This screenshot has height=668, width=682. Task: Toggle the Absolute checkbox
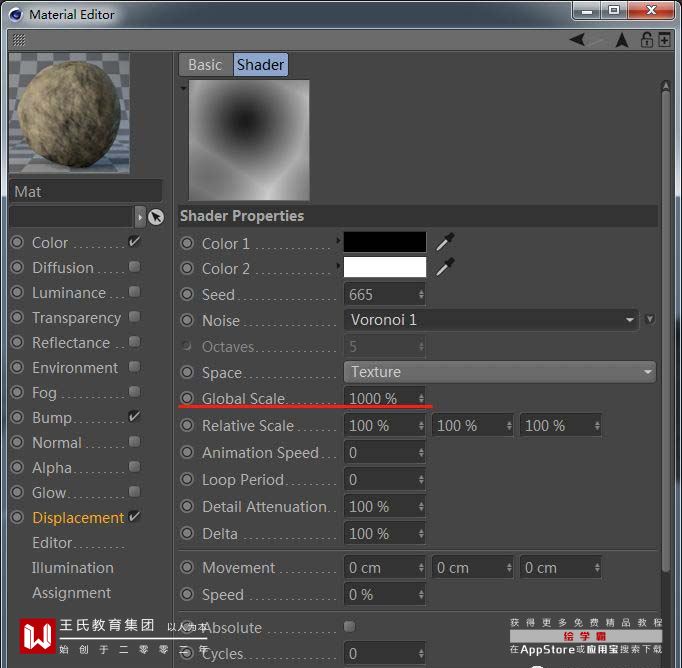(349, 626)
